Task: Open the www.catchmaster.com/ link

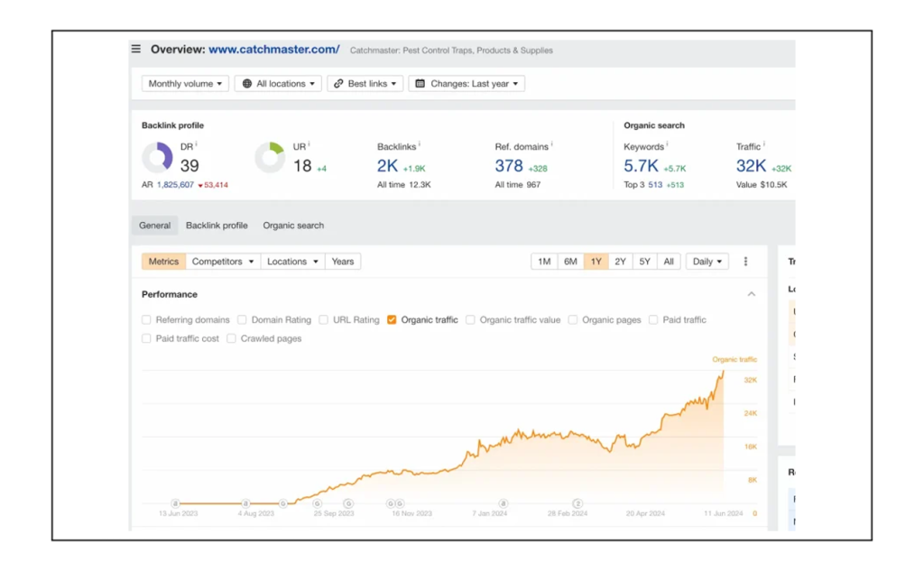Action: coord(274,50)
